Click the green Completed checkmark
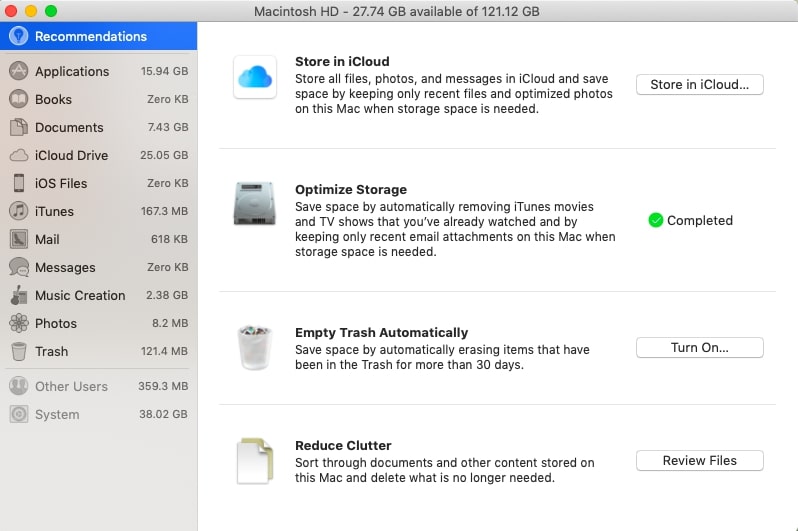This screenshot has width=798, height=531. coord(656,220)
